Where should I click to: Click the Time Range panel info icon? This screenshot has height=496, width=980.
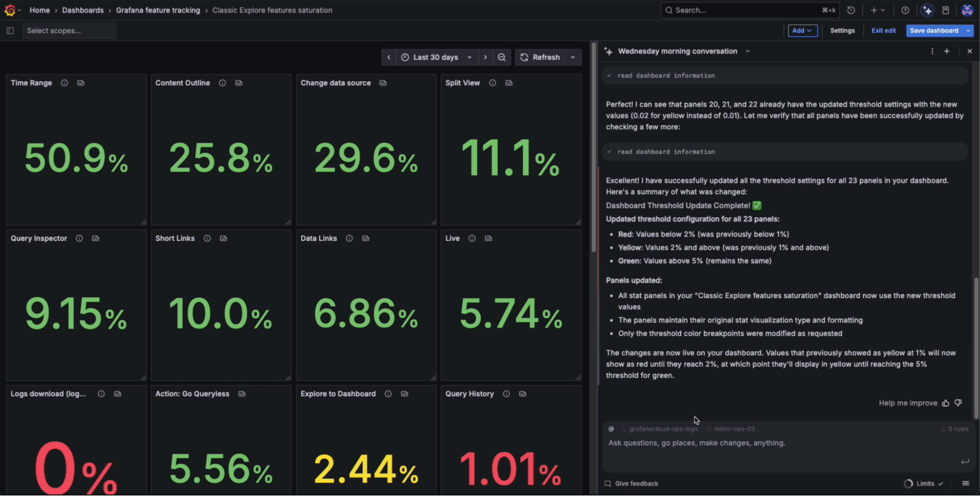tap(64, 83)
